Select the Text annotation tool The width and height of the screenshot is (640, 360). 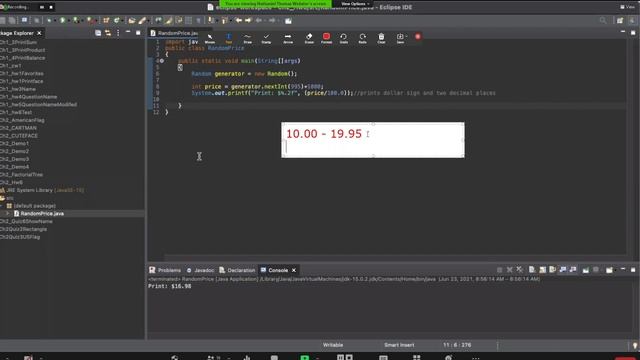click(229, 38)
